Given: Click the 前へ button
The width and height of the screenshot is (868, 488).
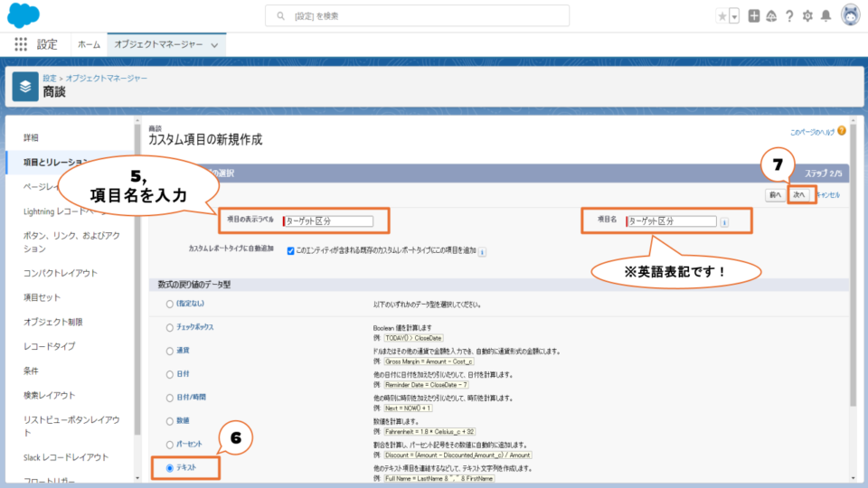Looking at the screenshot, I should pos(775,195).
